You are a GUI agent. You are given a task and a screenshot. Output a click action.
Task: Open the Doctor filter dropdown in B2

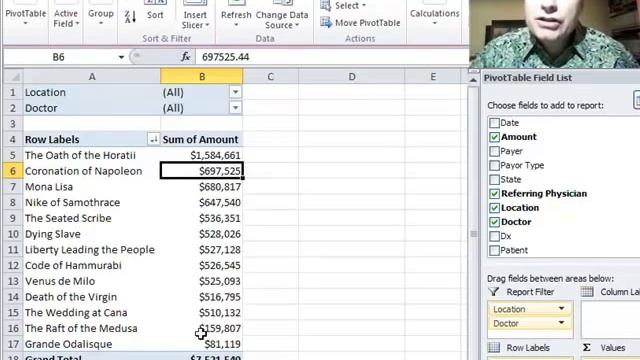pyautogui.click(x=236, y=108)
